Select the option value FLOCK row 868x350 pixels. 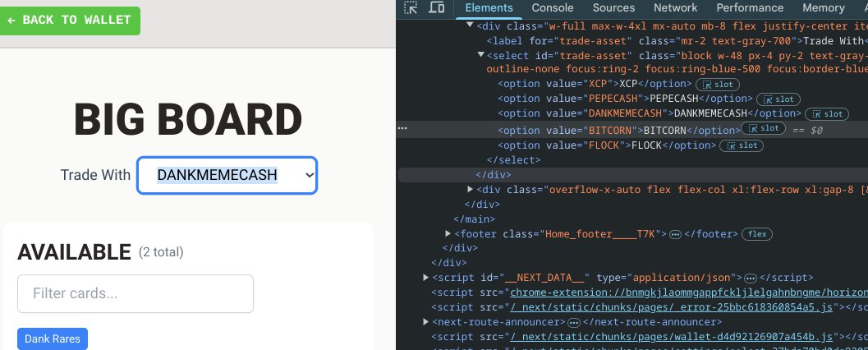(607, 145)
